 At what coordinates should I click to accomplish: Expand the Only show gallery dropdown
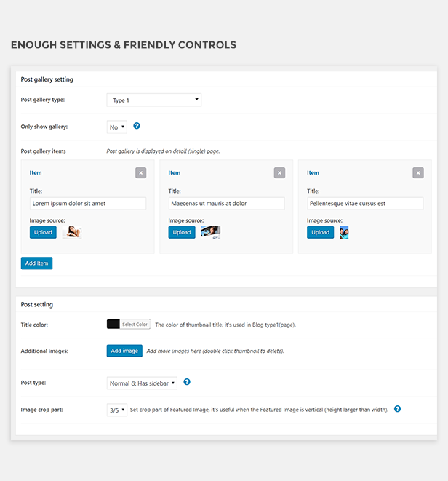pos(117,127)
